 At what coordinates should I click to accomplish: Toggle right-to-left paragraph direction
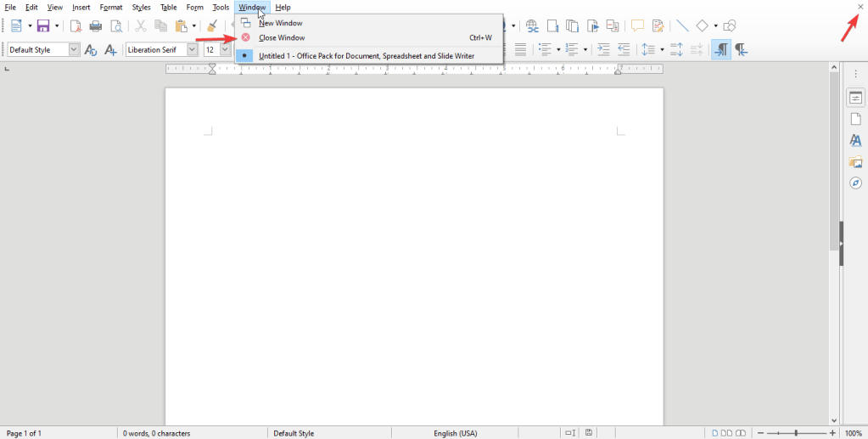[x=741, y=50]
